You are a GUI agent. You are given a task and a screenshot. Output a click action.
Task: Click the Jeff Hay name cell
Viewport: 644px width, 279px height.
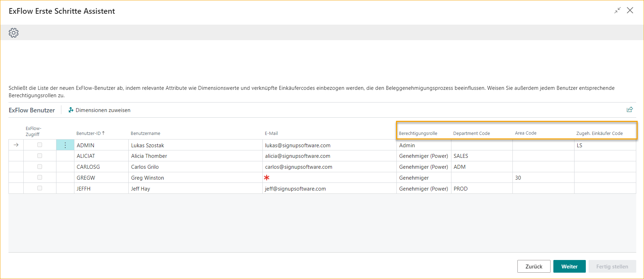click(x=195, y=189)
